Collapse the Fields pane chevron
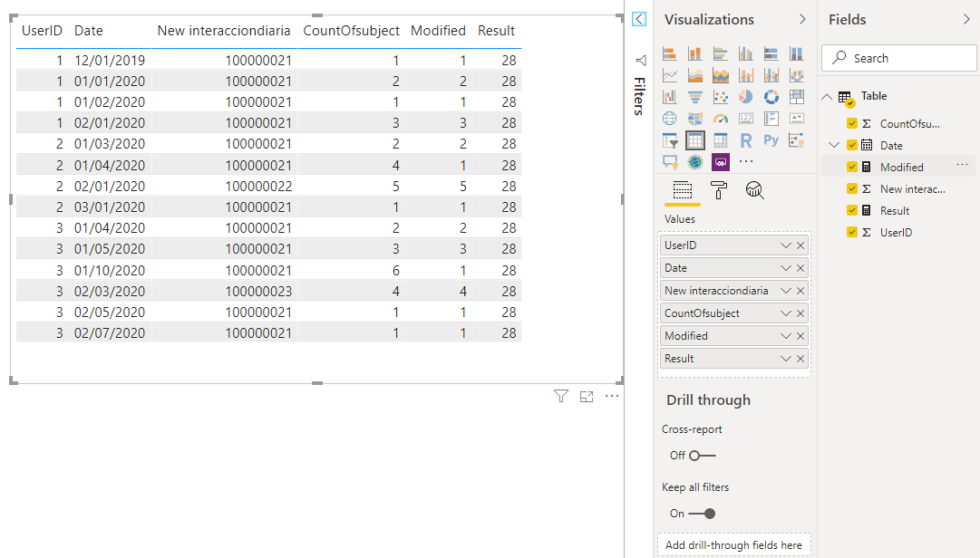980x558 pixels. pyautogui.click(x=966, y=19)
